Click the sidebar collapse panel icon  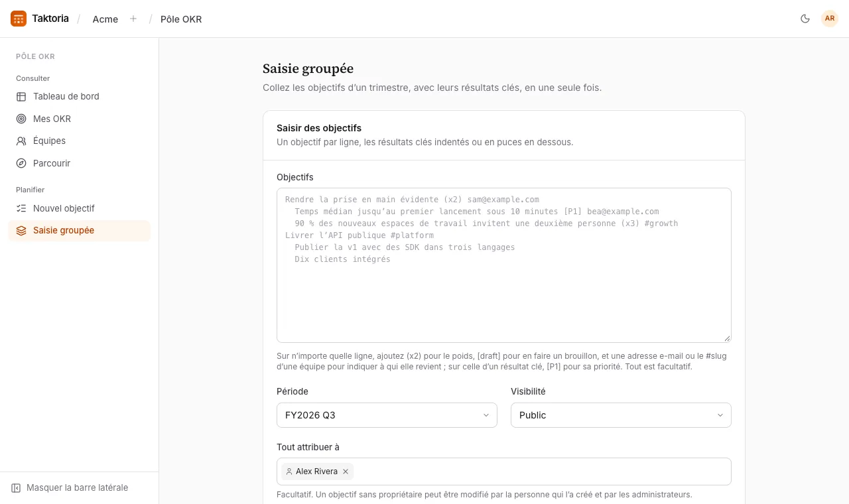[x=16, y=488]
